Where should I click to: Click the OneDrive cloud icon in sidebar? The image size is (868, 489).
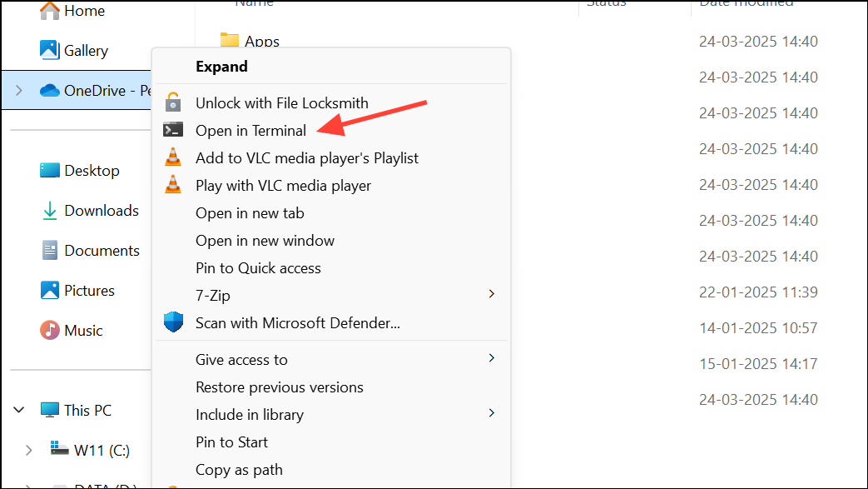click(50, 90)
